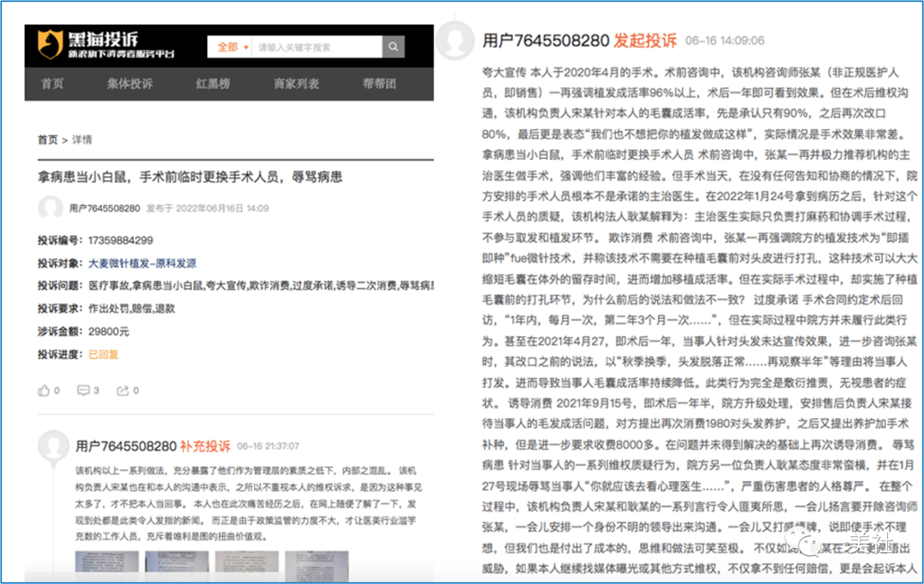Click the thumbs-up like icon
Image resolution: width=924 pixels, height=584 pixels.
pos(44,391)
